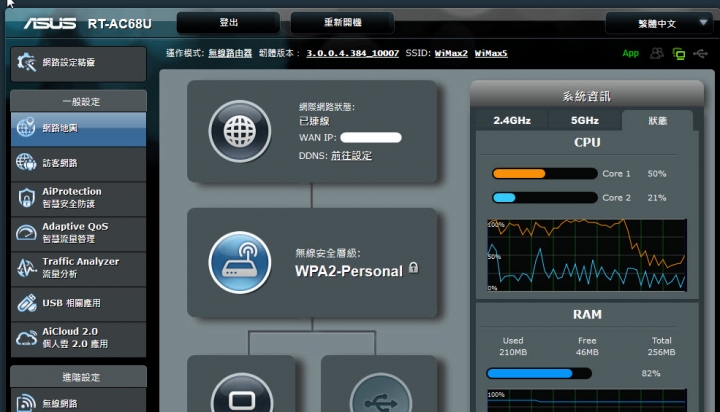The image size is (720, 412).
Task: Click the Internet status globe icon
Action: coord(240,131)
